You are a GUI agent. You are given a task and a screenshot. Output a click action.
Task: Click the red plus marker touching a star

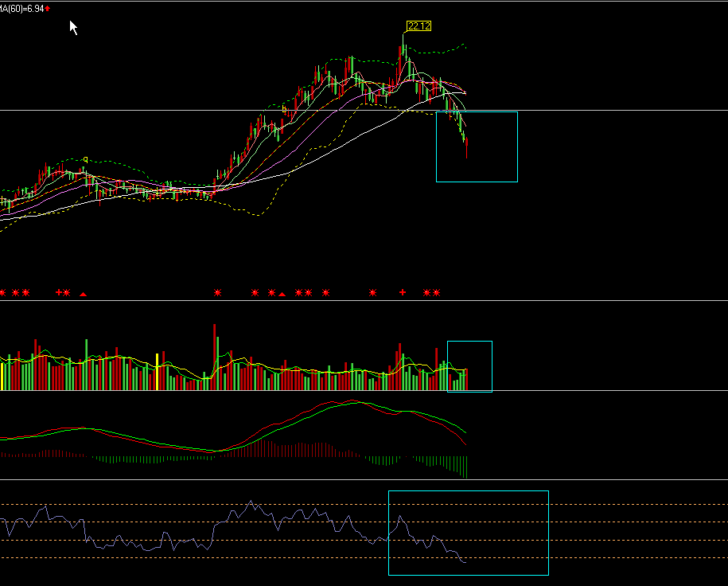pyautogui.click(x=59, y=292)
